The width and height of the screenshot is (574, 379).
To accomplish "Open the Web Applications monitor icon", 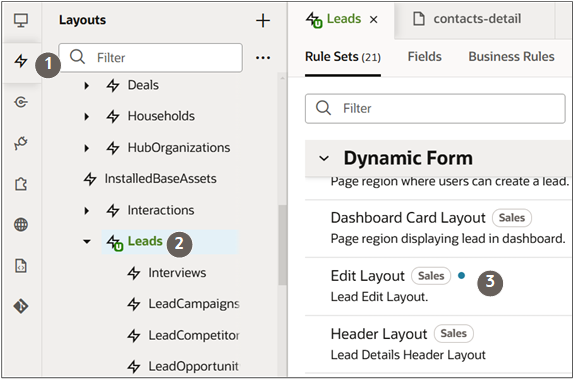I will pos(21,19).
